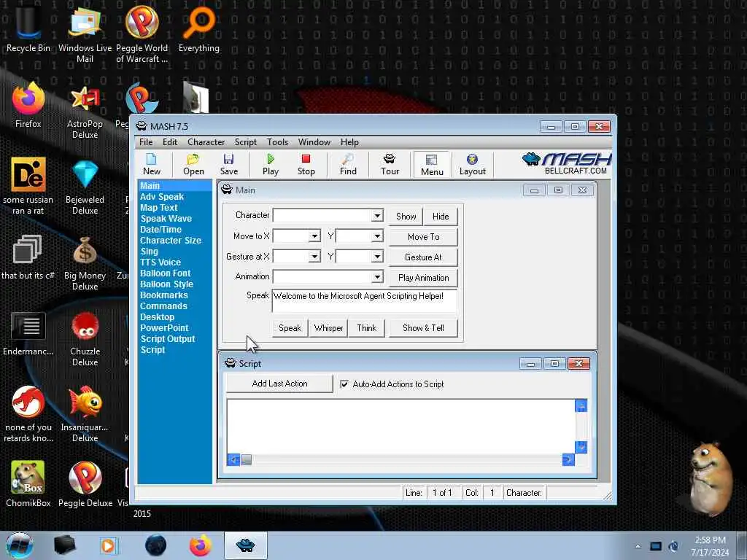Show hidden system tray icons arrow

(638, 546)
